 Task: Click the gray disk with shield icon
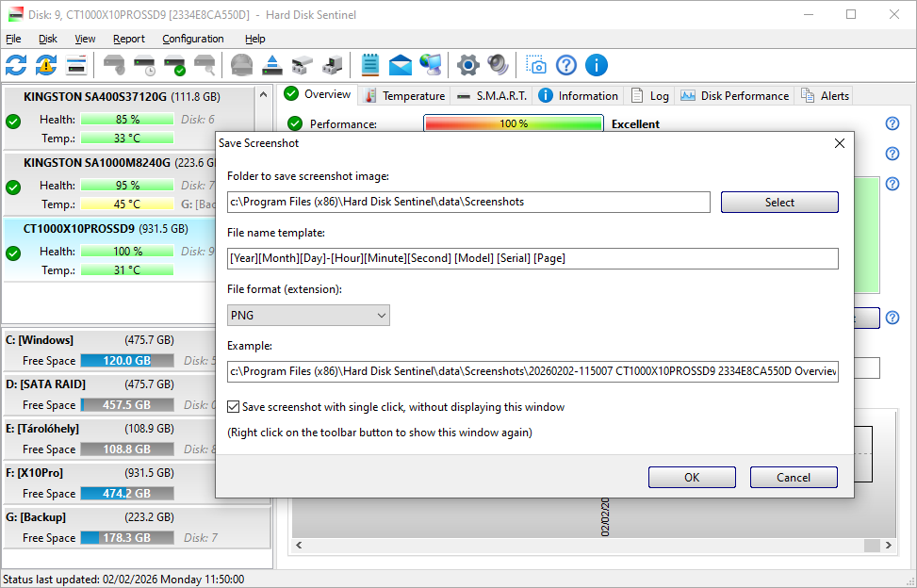114,65
